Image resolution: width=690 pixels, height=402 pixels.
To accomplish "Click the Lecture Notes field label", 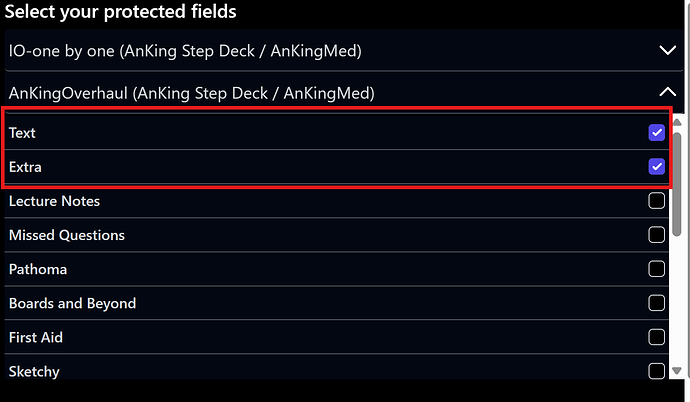I will point(54,201).
